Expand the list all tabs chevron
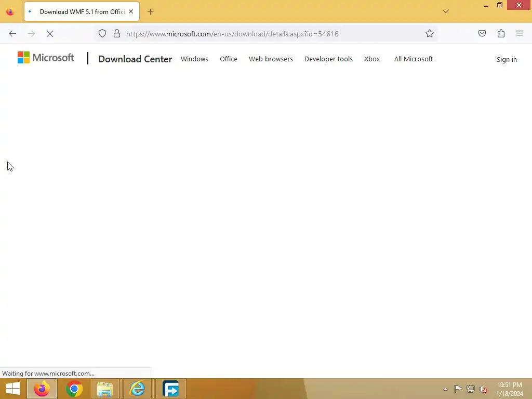 tap(446, 11)
